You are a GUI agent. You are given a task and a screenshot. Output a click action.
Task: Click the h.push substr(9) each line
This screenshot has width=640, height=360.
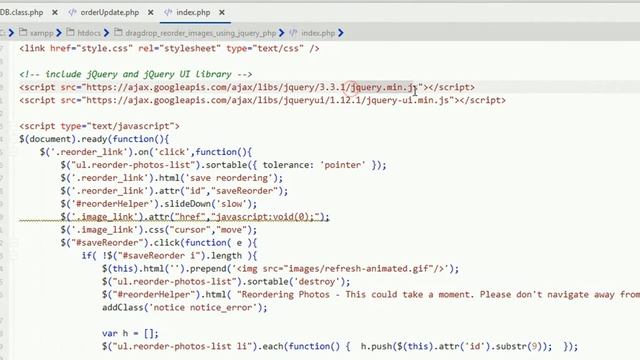tap(340, 347)
